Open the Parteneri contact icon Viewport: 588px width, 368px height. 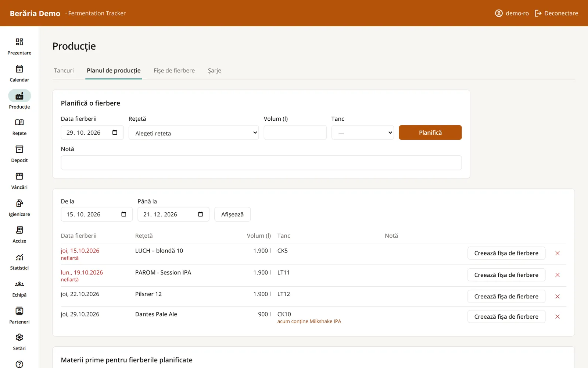click(19, 311)
